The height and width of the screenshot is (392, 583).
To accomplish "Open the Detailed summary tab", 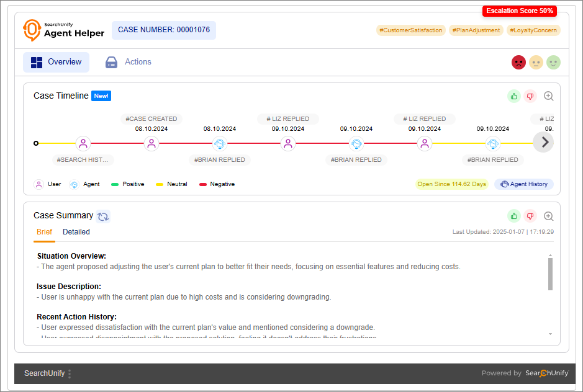I will 76,232.
